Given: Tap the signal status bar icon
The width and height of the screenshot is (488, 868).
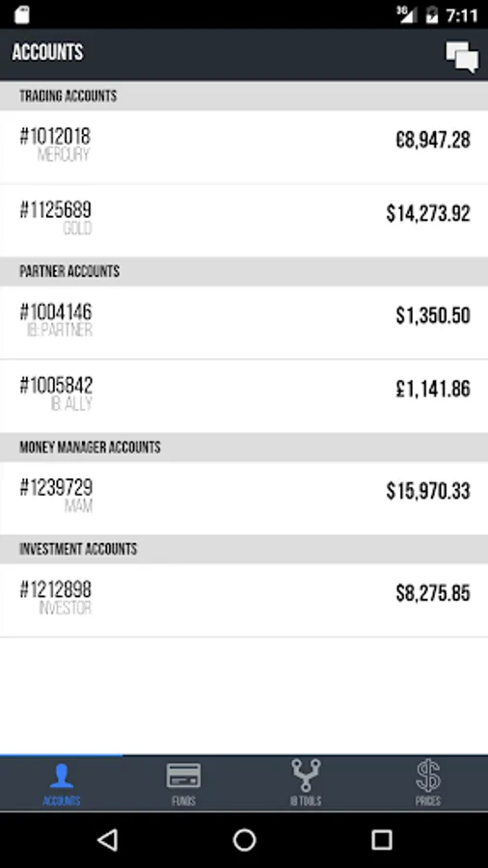Looking at the screenshot, I should 407,14.
